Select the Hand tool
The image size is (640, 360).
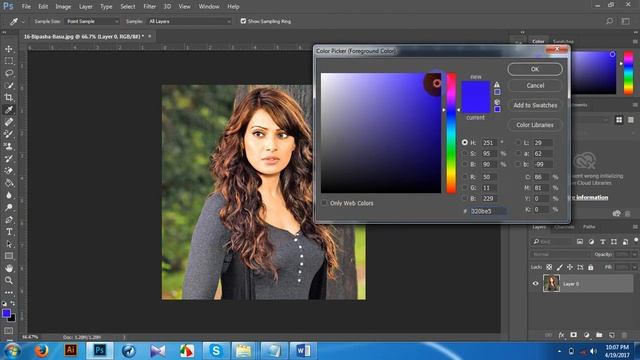9,268
